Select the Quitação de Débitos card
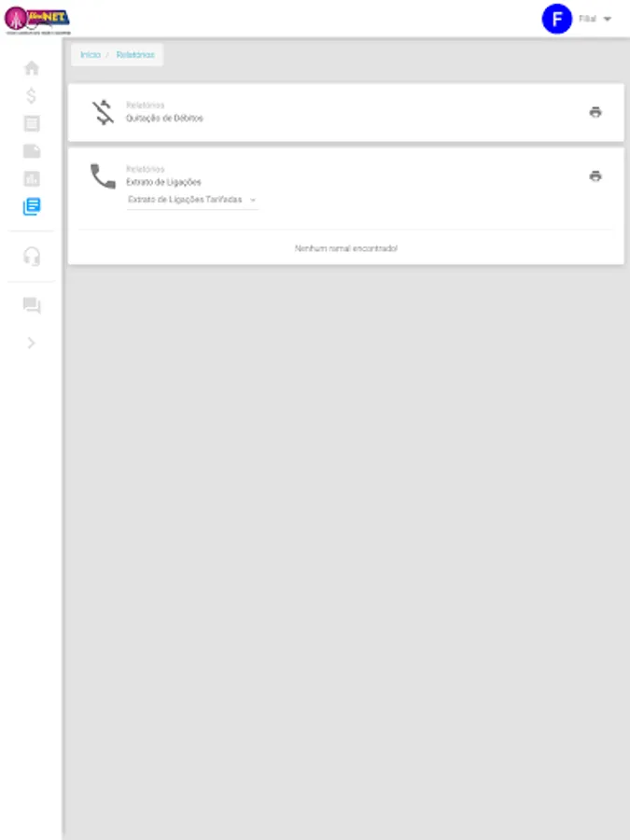Screen dimensions: 630x840 [x=346, y=113]
